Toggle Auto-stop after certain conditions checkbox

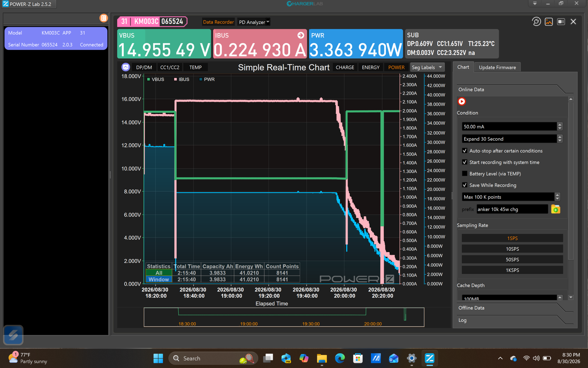tap(465, 151)
